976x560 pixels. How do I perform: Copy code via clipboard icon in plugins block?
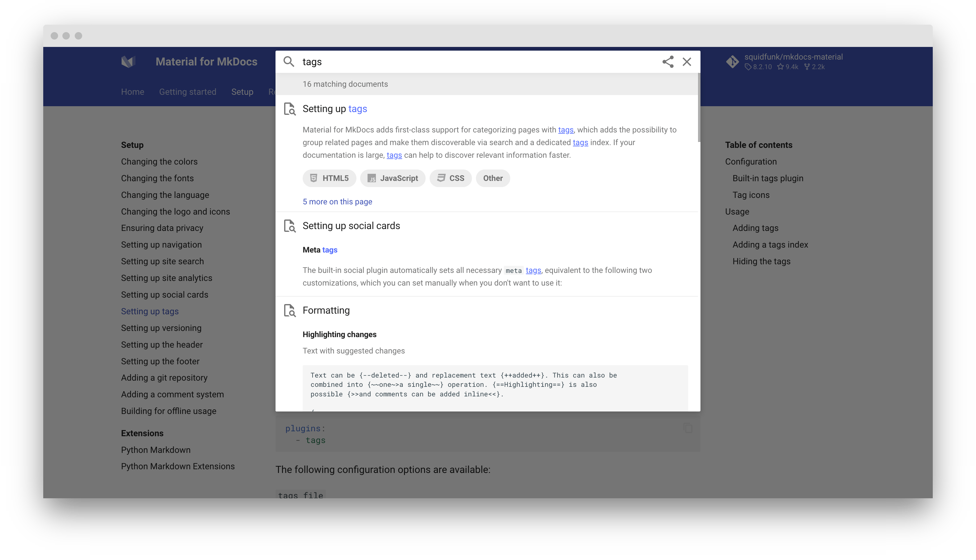click(688, 428)
